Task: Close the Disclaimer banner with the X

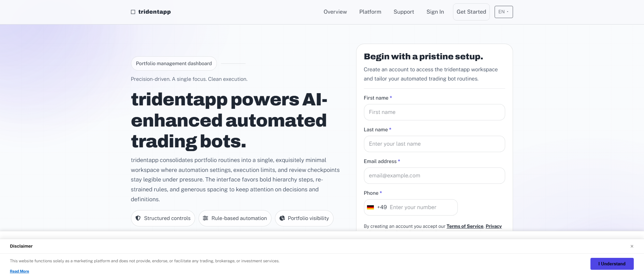Action: point(632,246)
